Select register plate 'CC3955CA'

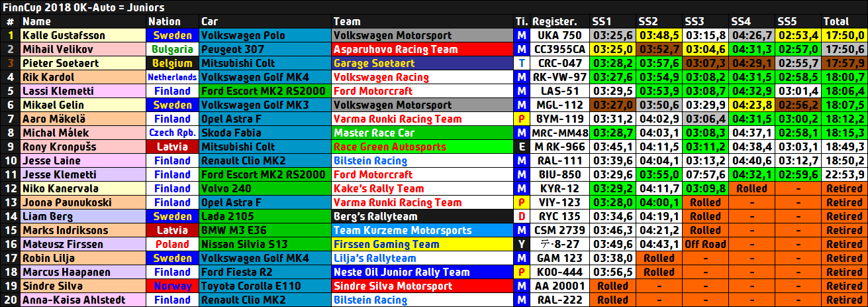coord(559,49)
